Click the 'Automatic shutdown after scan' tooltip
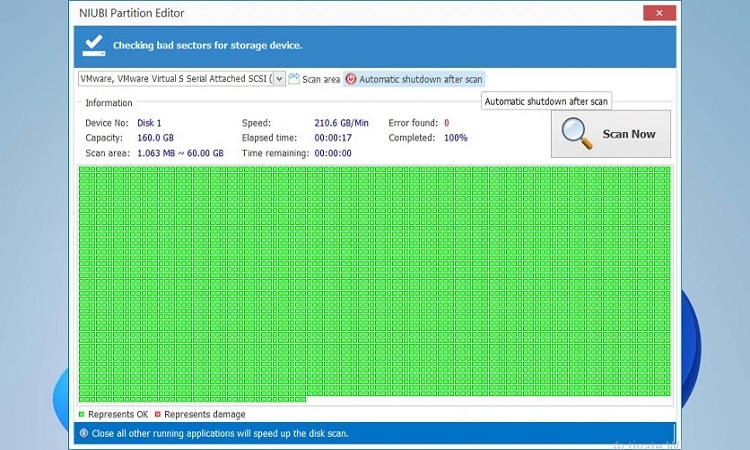 546,101
